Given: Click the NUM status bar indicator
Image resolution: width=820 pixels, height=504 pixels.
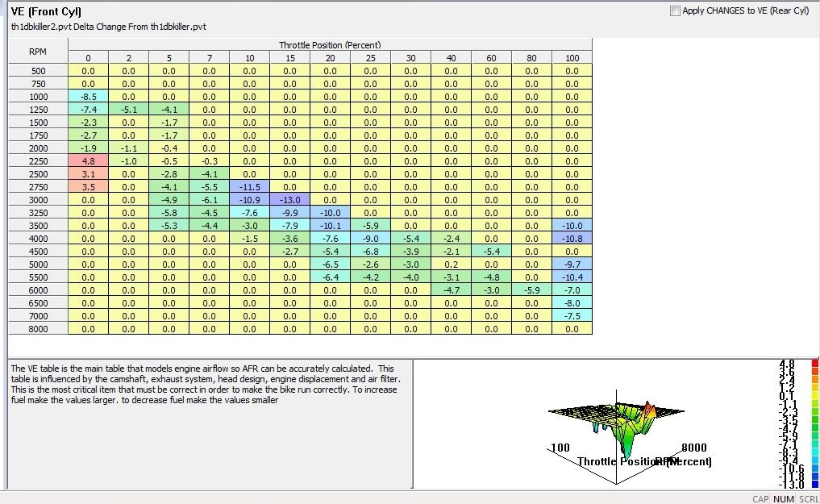Looking at the screenshot, I should tap(784, 499).
